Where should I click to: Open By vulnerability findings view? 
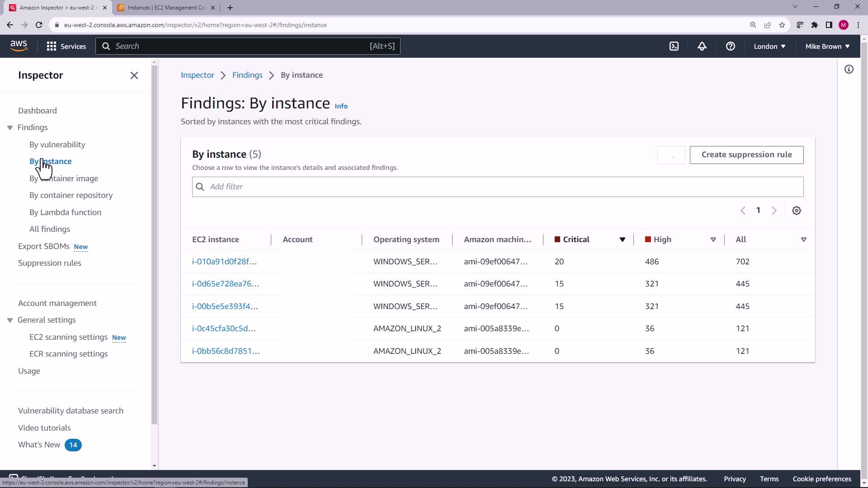point(57,145)
